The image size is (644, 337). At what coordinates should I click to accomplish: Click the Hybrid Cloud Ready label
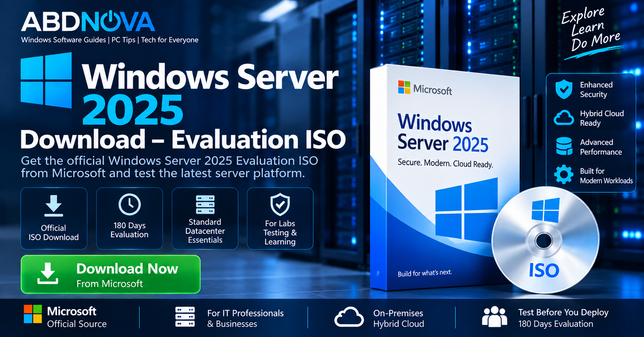pos(602,118)
